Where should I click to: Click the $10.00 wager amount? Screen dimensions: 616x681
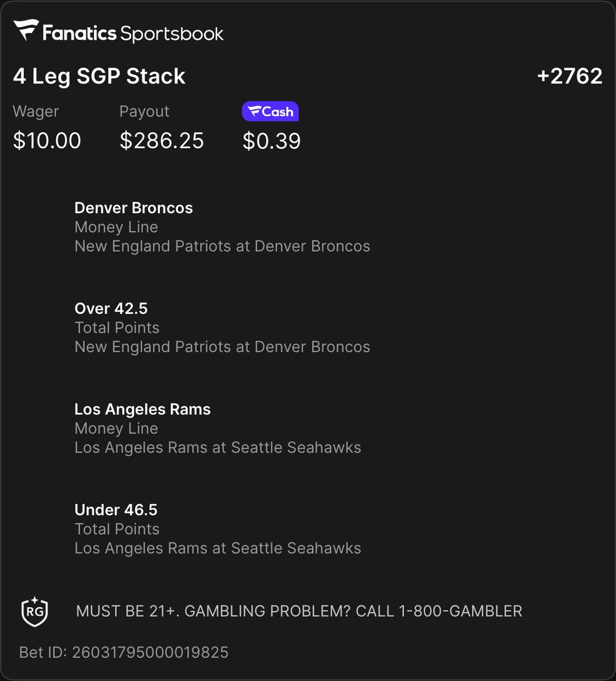[x=47, y=141]
